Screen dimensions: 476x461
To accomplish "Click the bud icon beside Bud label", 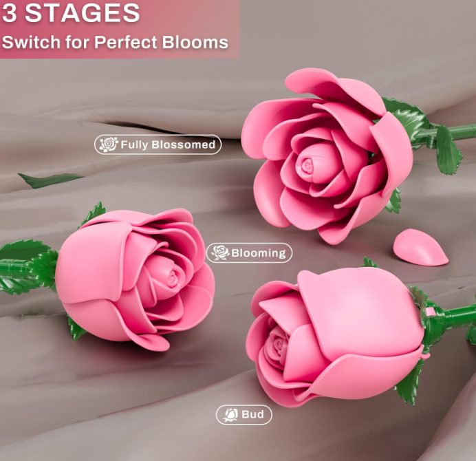I will pos(230,415).
